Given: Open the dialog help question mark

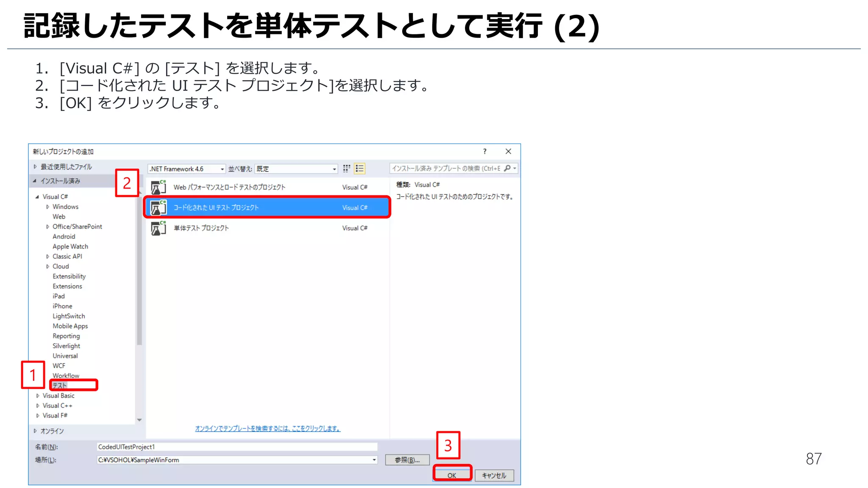Looking at the screenshot, I should pyautogui.click(x=484, y=151).
